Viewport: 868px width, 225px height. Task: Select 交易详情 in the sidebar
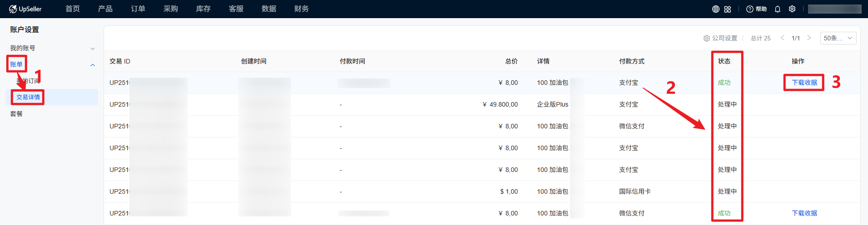(28, 97)
